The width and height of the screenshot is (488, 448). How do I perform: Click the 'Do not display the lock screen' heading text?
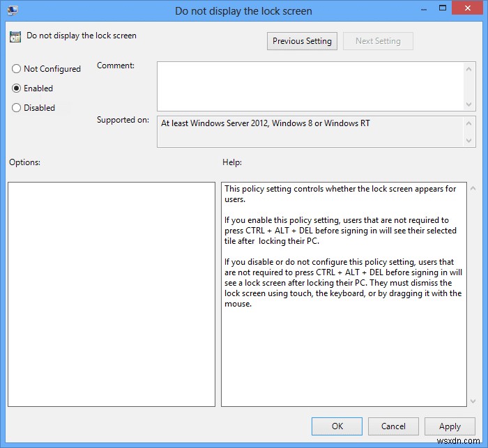[82, 36]
